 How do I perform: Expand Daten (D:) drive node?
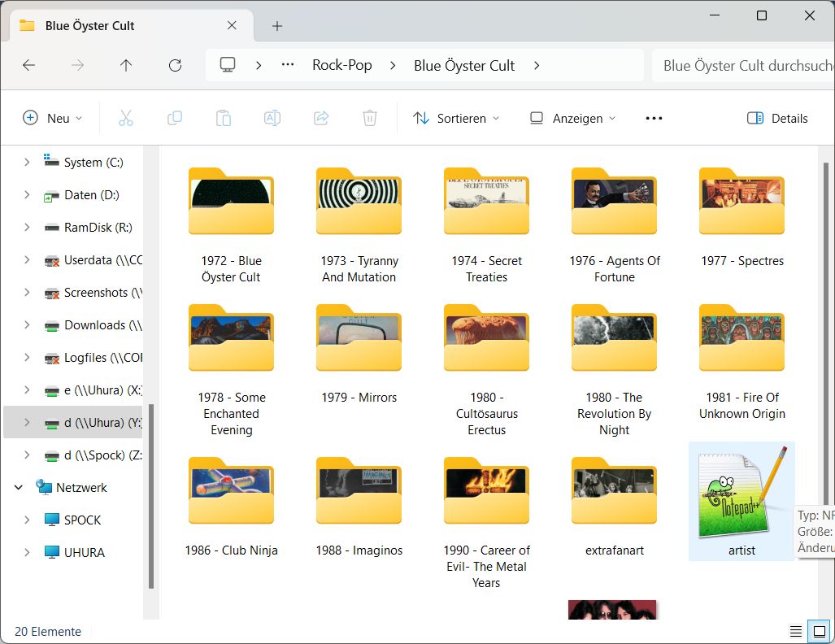point(27,195)
